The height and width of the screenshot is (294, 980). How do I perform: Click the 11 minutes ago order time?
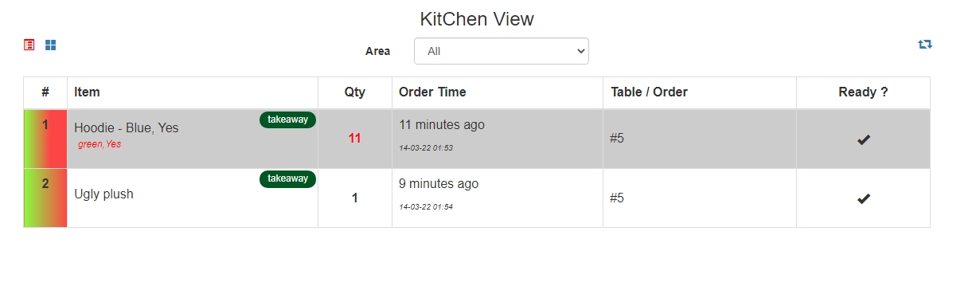pyautogui.click(x=442, y=125)
